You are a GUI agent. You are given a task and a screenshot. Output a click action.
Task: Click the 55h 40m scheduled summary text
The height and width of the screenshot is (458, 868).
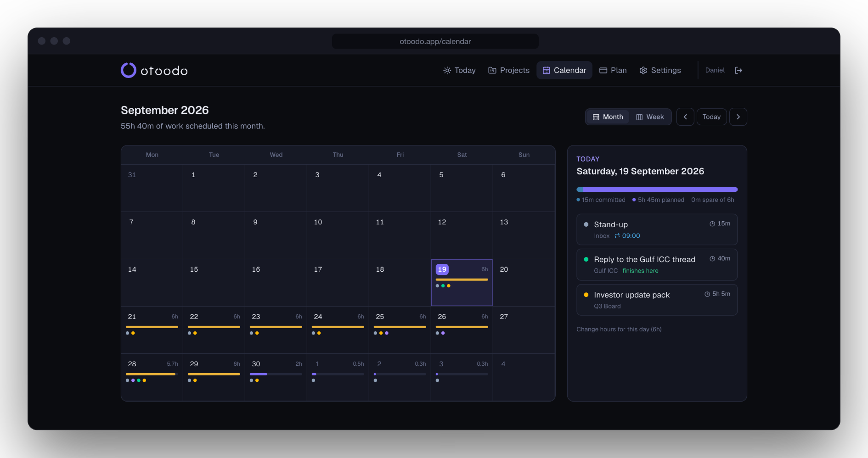[193, 126]
